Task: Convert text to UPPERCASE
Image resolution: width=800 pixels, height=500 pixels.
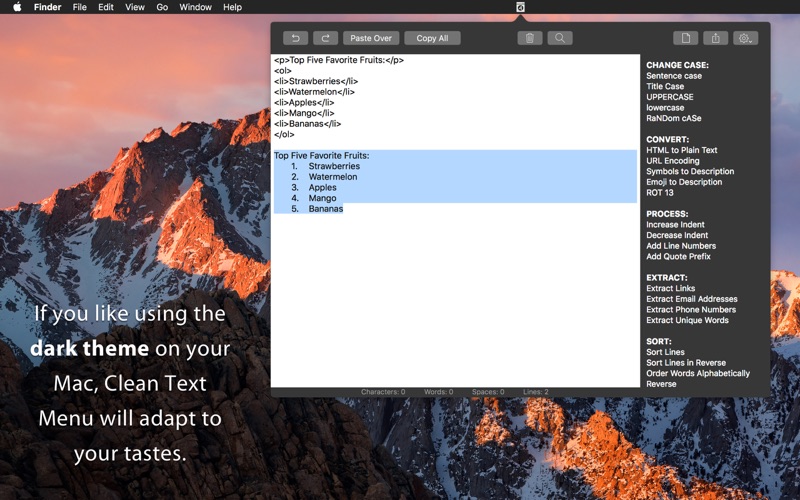Action: [x=670, y=97]
